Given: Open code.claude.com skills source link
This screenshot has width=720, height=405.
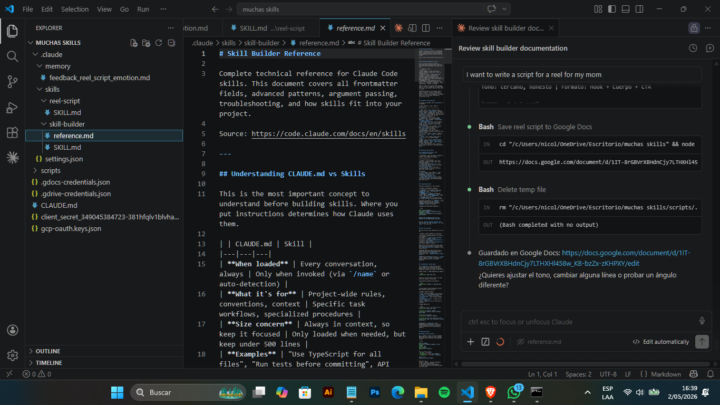Looking at the screenshot, I should coord(328,134).
